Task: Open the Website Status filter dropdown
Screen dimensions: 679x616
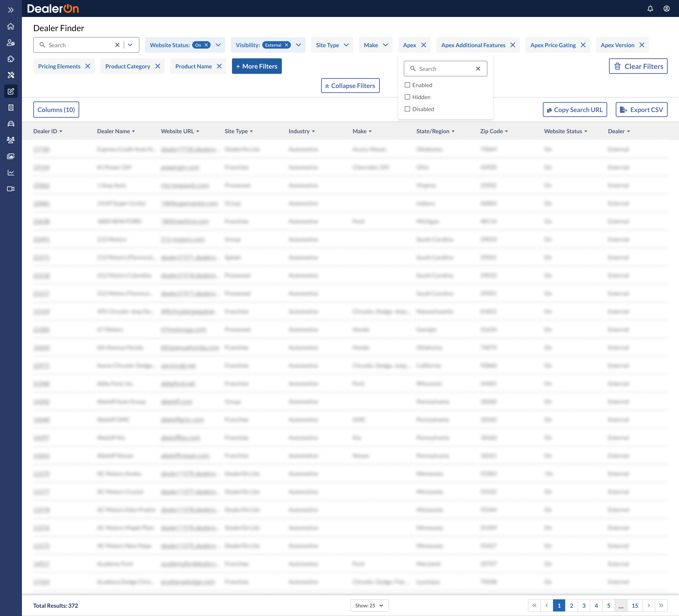Action: pos(218,45)
